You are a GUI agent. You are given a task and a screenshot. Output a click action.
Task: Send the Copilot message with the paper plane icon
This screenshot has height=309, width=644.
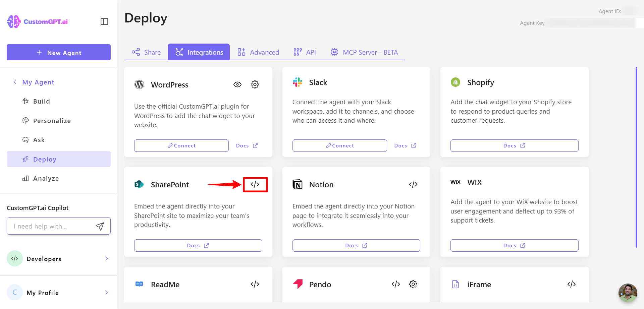(100, 226)
